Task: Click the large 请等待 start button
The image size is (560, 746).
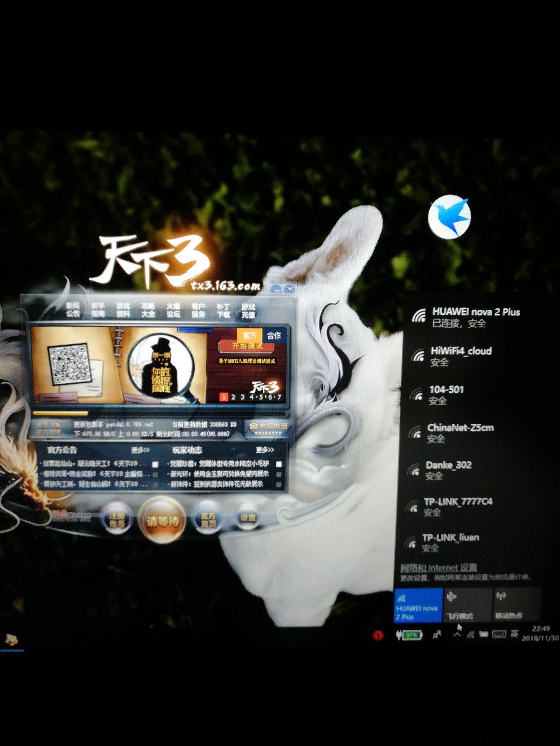Action: [x=163, y=521]
